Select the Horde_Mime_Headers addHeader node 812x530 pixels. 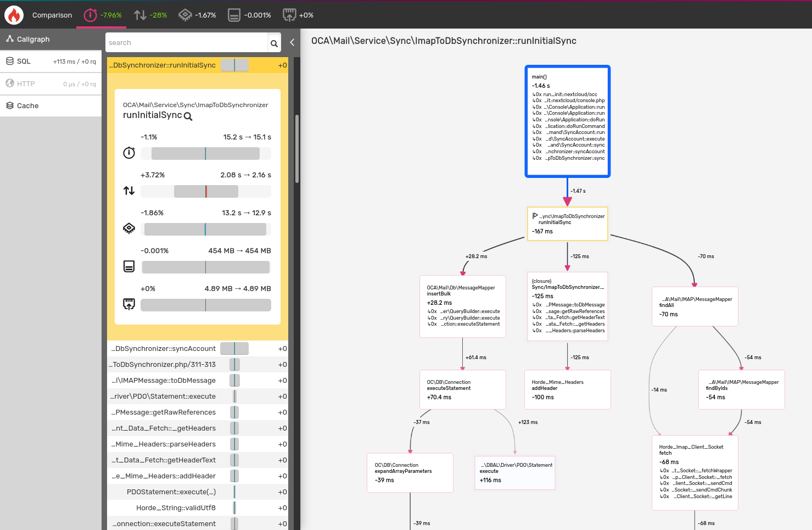coord(568,389)
